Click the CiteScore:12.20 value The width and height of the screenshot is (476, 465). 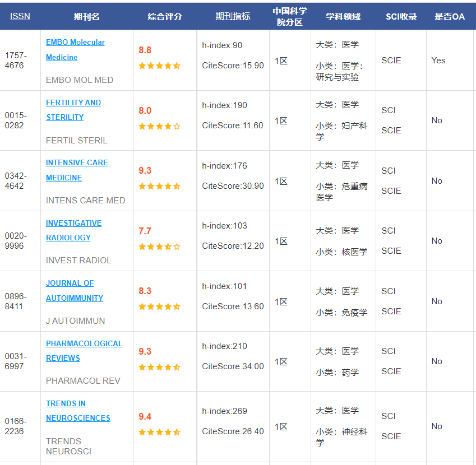pos(233,246)
